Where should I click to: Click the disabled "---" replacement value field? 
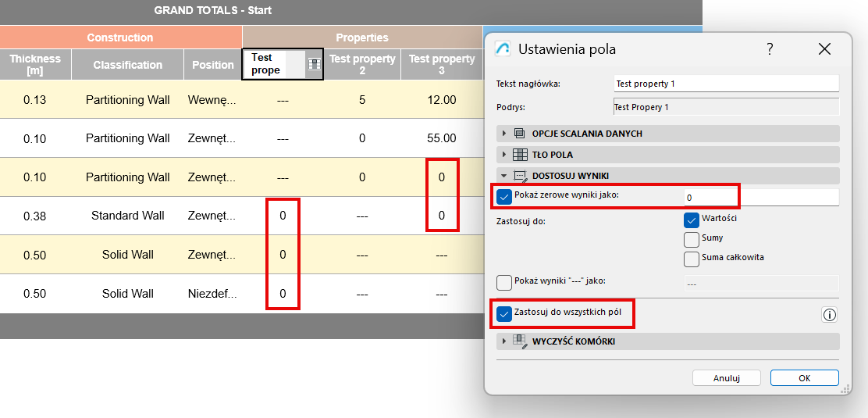coord(762,284)
